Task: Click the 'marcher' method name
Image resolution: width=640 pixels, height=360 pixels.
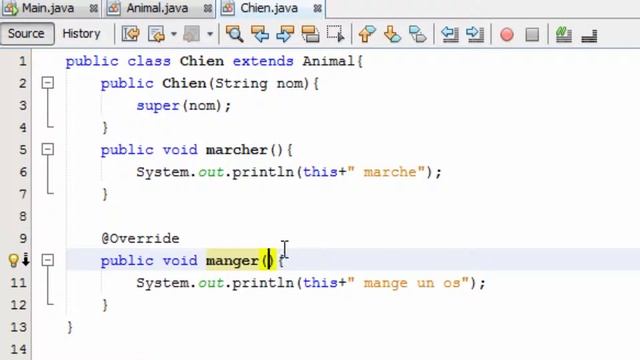Action: [x=237, y=150]
